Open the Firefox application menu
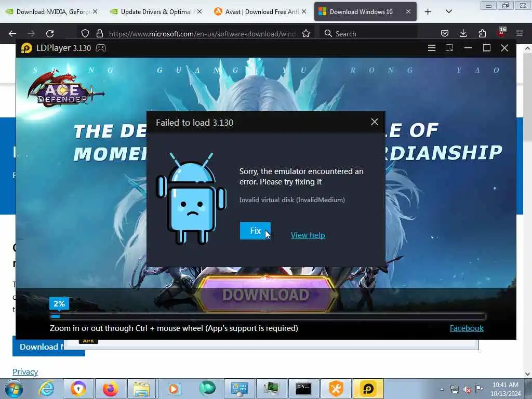 coord(520,33)
